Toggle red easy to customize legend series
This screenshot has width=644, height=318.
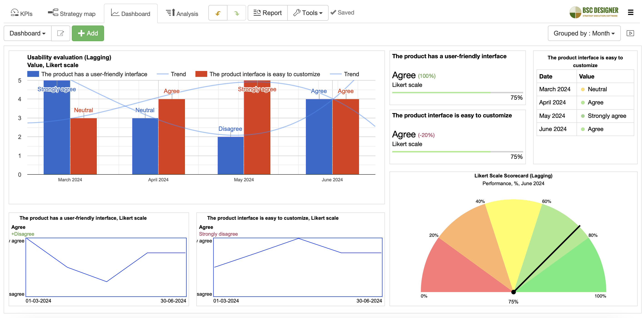[x=201, y=74]
